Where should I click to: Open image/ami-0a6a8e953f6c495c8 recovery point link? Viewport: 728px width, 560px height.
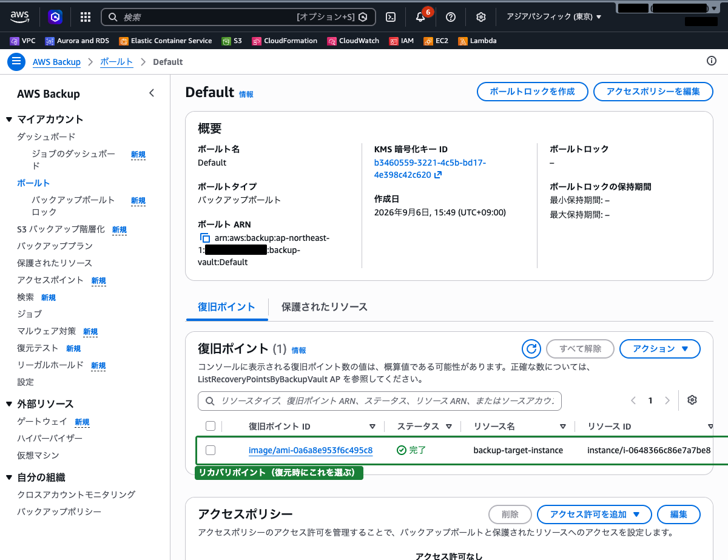(x=311, y=450)
